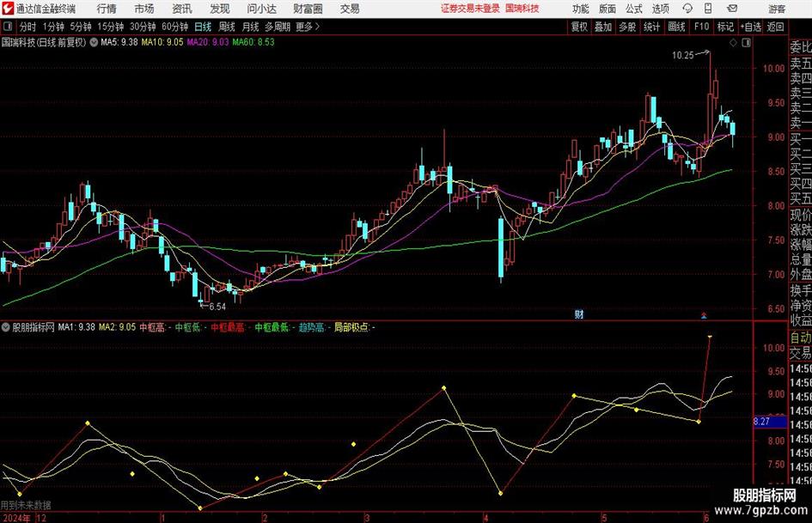Open the 发现 menu

pos(220,9)
